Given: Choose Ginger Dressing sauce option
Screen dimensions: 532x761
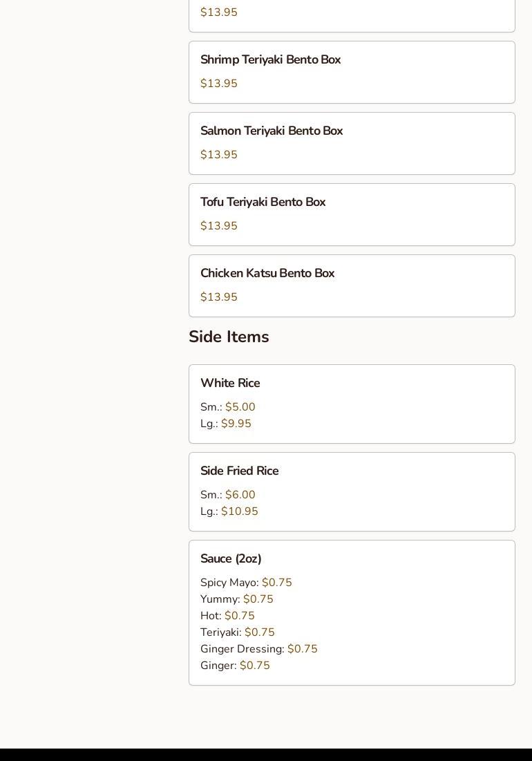Looking at the screenshot, I should [x=258, y=648].
